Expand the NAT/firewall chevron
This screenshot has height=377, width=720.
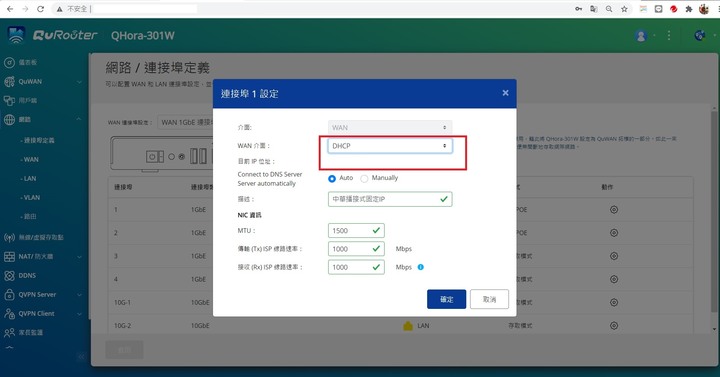click(79, 257)
